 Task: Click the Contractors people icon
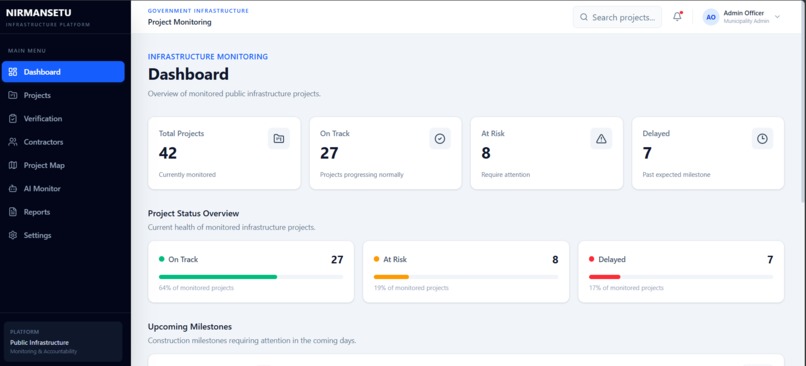13,142
